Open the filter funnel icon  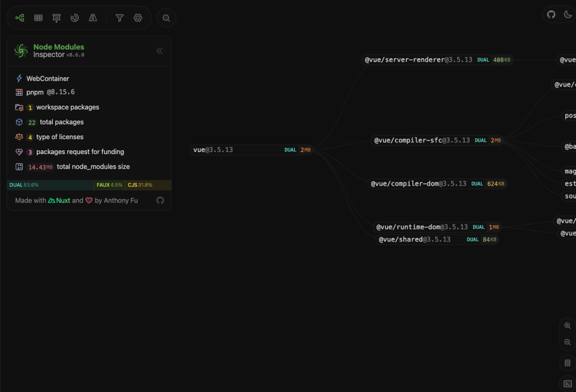pos(120,18)
